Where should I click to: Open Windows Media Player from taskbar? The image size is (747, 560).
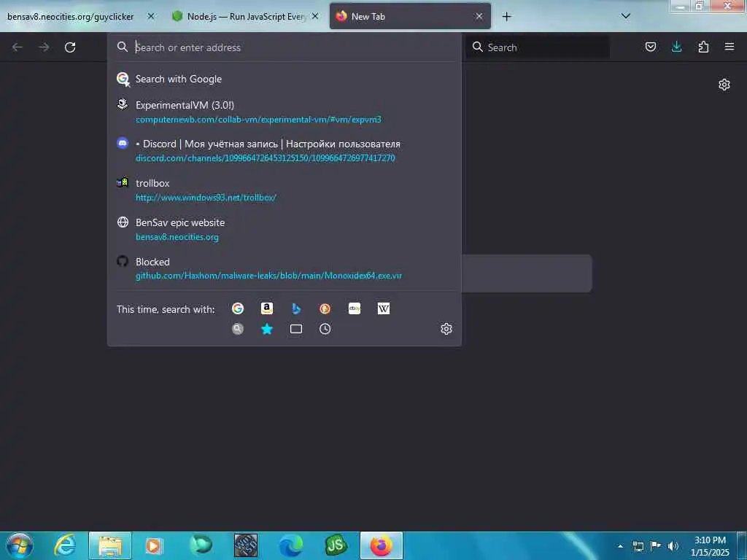(x=155, y=545)
